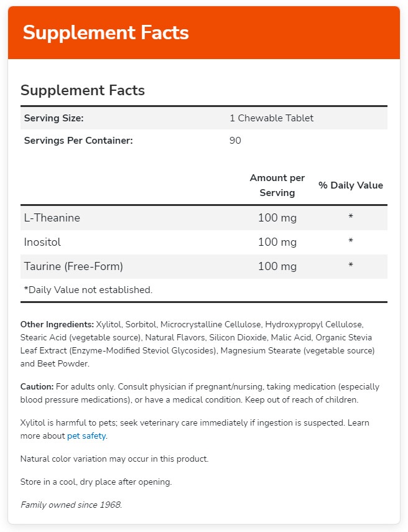
Task: Click the orange Supplement Facts header banner
Action: point(106,32)
